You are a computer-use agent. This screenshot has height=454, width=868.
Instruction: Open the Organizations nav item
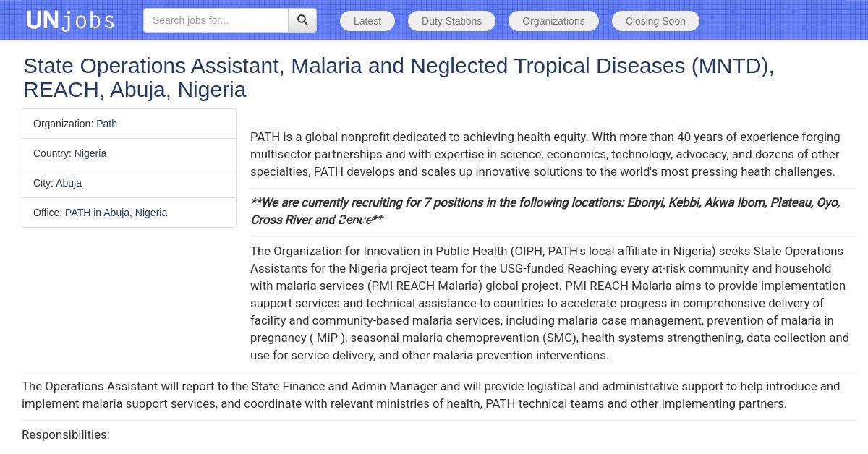pyautogui.click(x=553, y=21)
